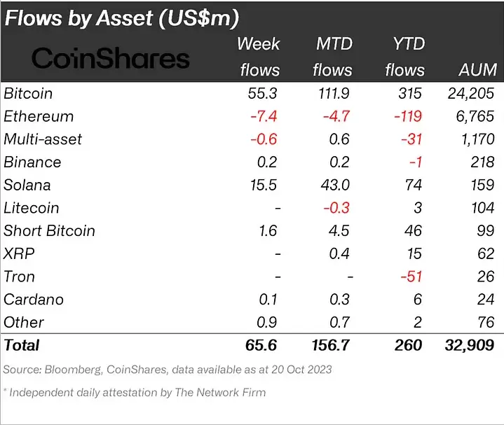The image size is (504, 425).
Task: Select the Ethereum row label
Action: click(x=39, y=116)
